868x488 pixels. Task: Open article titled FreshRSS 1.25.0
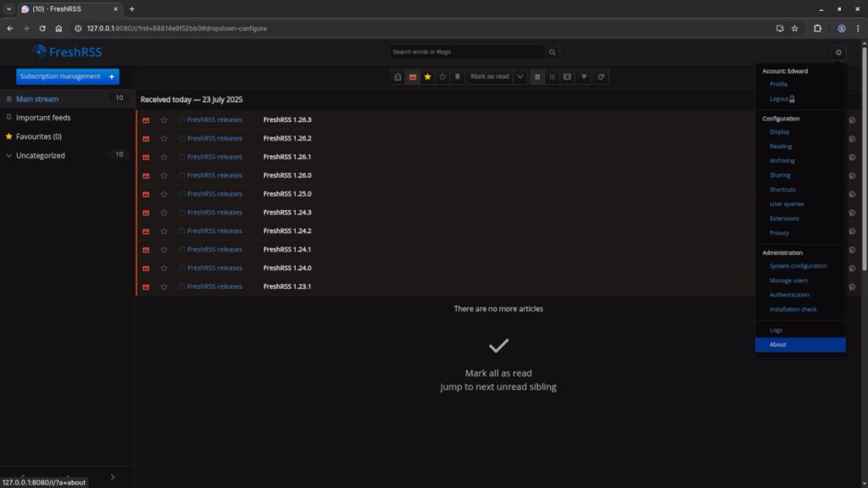(x=287, y=194)
